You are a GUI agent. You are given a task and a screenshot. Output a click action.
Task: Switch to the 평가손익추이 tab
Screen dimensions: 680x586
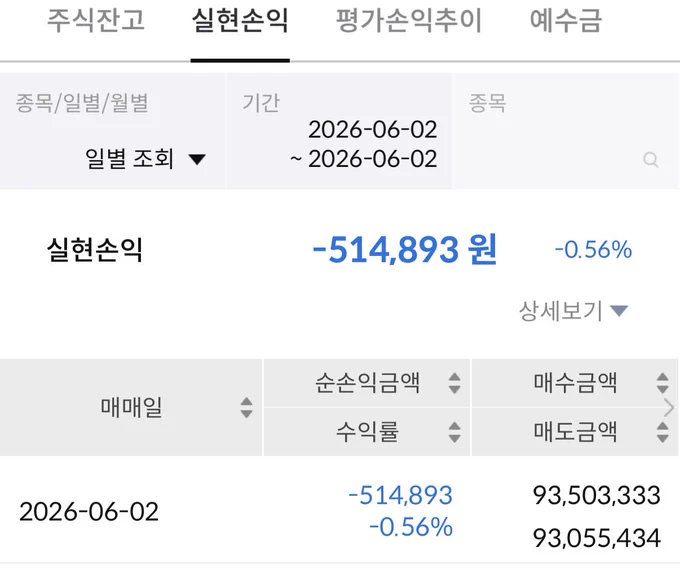(409, 20)
